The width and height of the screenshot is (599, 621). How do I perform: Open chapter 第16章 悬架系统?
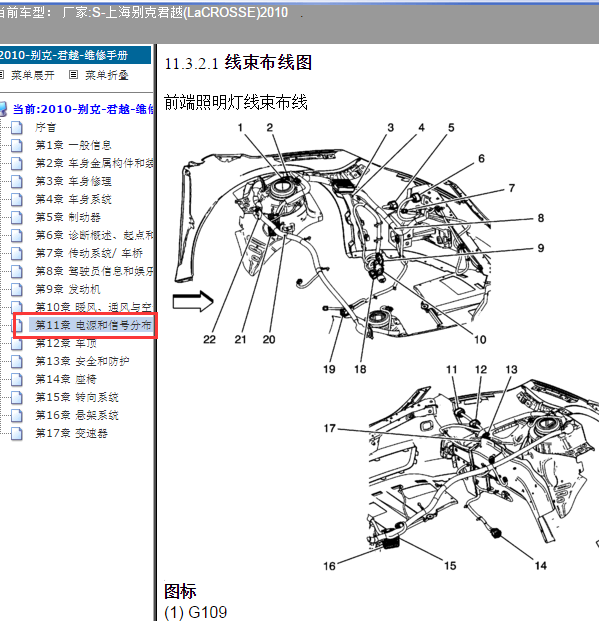coord(77,415)
